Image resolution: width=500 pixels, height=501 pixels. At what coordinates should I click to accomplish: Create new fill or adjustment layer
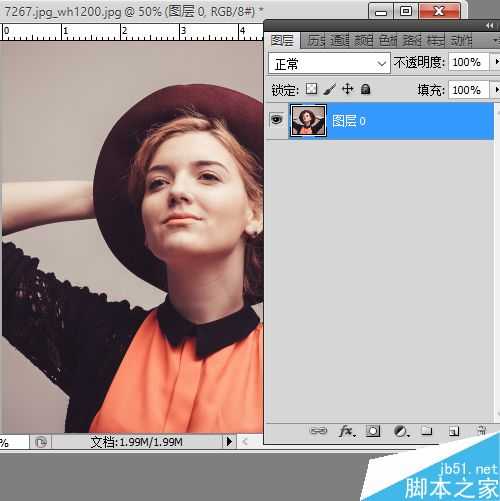click(x=401, y=431)
